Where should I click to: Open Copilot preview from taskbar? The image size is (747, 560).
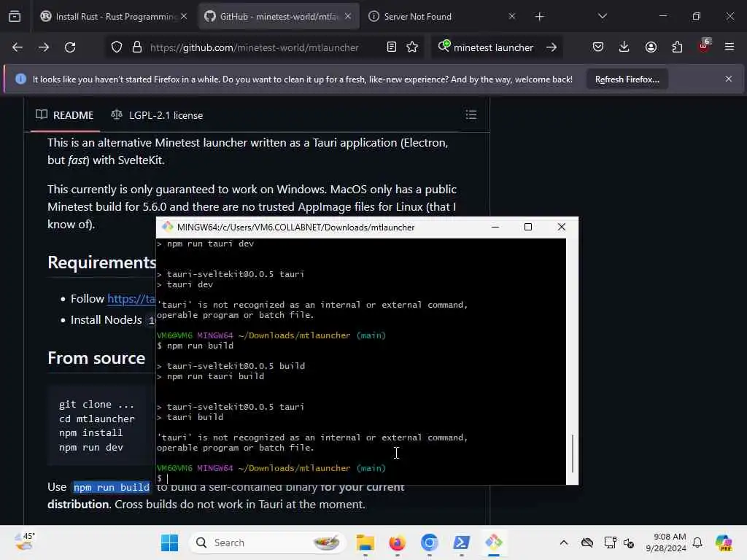tap(724, 542)
